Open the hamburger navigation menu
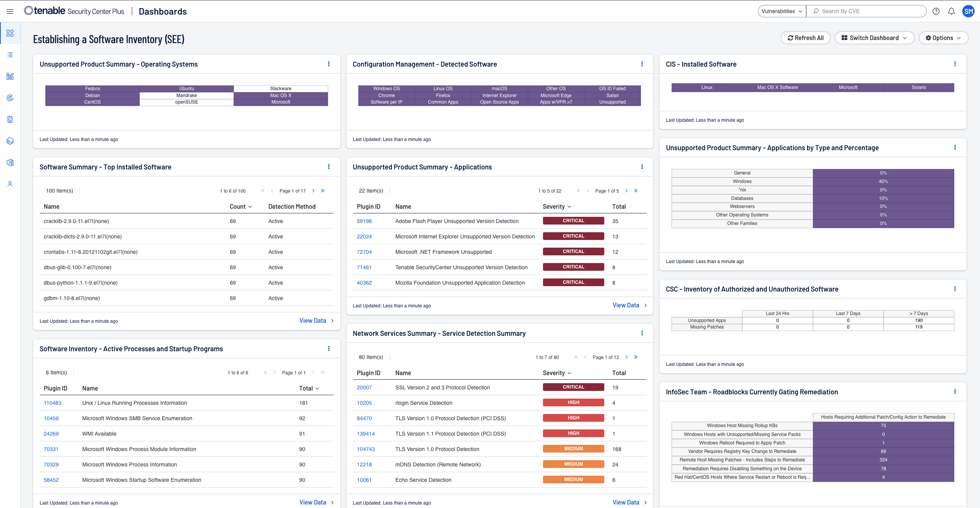This screenshot has height=508, width=980. pos(10,11)
